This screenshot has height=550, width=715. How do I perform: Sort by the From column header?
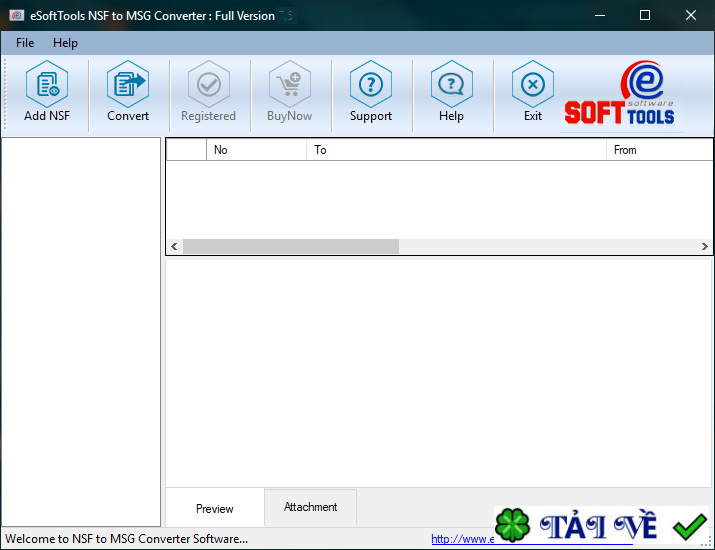coord(659,150)
